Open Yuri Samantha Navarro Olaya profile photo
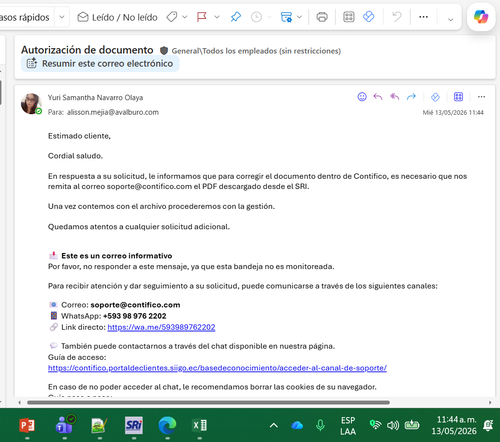The image size is (500, 442). pyautogui.click(x=31, y=104)
